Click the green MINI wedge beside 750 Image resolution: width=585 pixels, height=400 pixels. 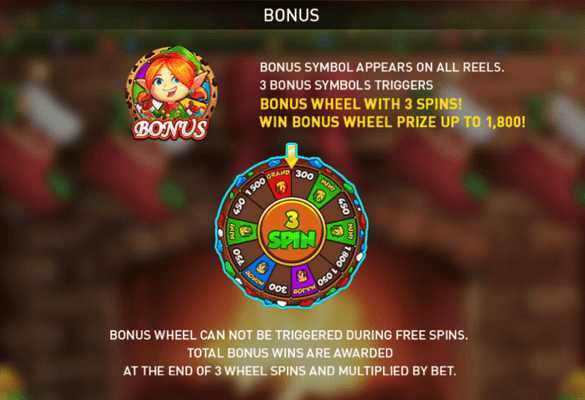click(x=242, y=232)
